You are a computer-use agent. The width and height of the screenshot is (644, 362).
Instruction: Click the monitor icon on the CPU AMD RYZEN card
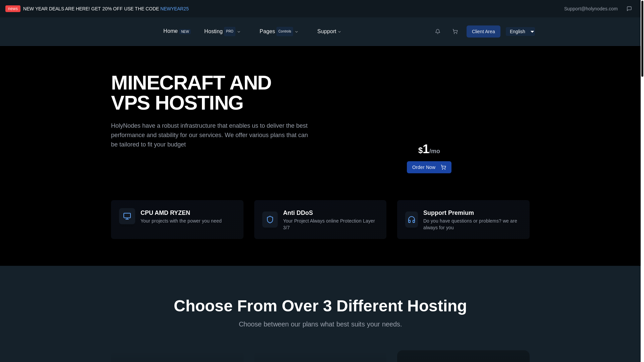(x=127, y=216)
